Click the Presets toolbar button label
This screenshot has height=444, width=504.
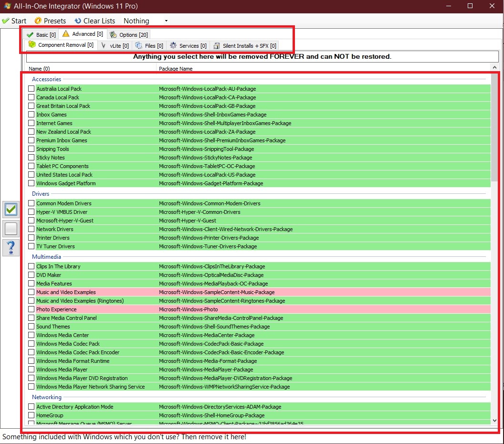click(54, 21)
